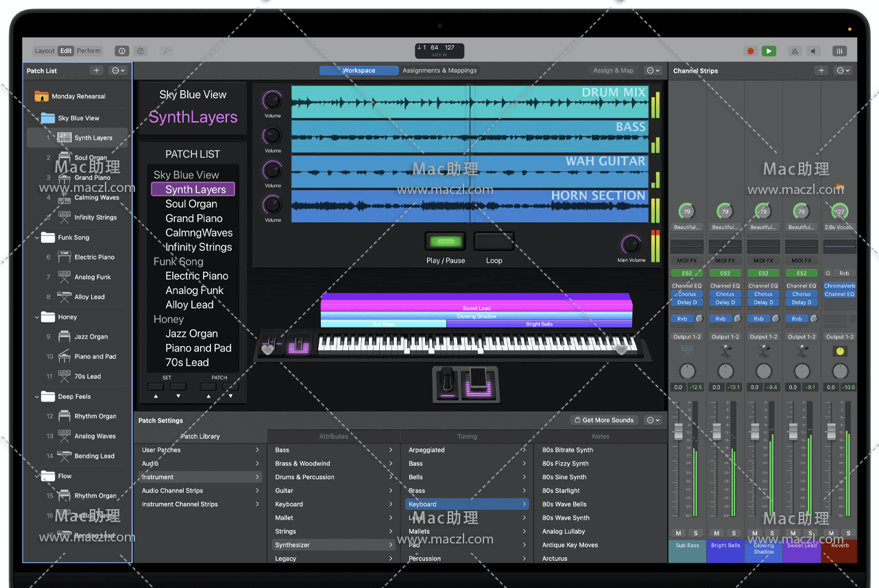Mute the Sub Bass channel strip
879x588 pixels.
(x=679, y=533)
